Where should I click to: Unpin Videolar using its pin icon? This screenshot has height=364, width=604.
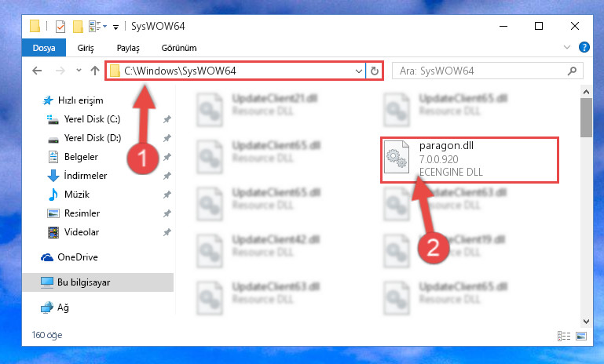[x=167, y=232]
